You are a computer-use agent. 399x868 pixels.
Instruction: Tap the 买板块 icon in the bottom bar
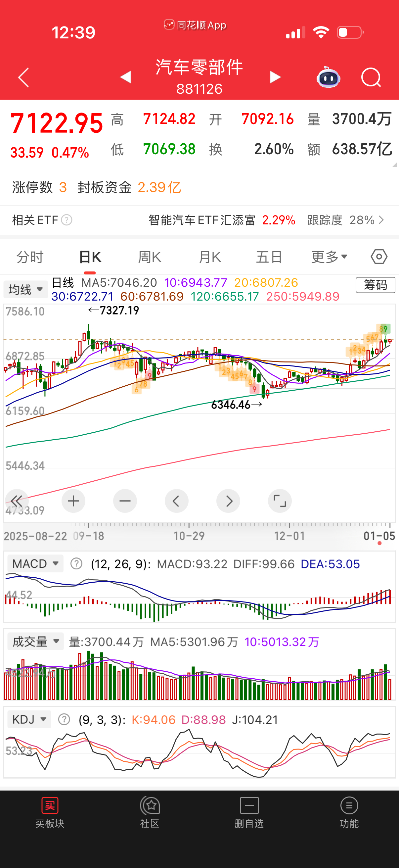pos(50,812)
